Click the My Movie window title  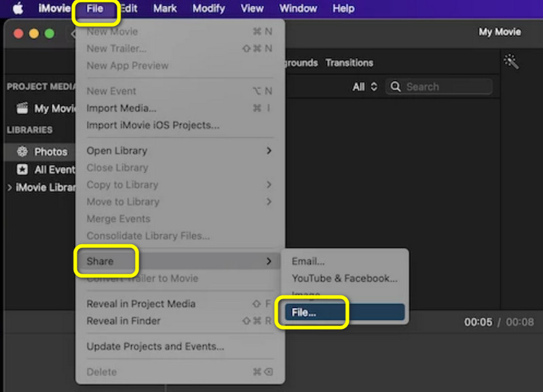[500, 32]
